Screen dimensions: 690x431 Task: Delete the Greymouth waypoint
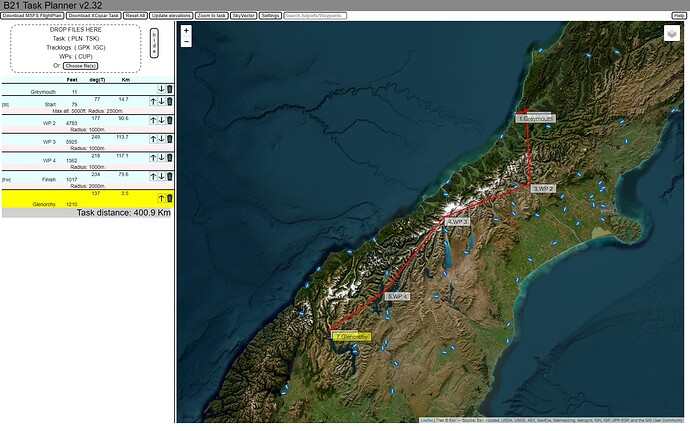(x=169, y=89)
